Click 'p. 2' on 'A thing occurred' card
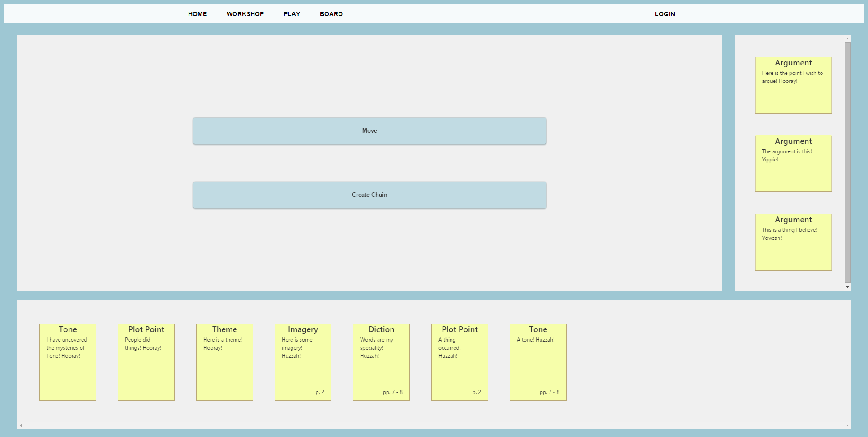The image size is (868, 437). click(477, 392)
